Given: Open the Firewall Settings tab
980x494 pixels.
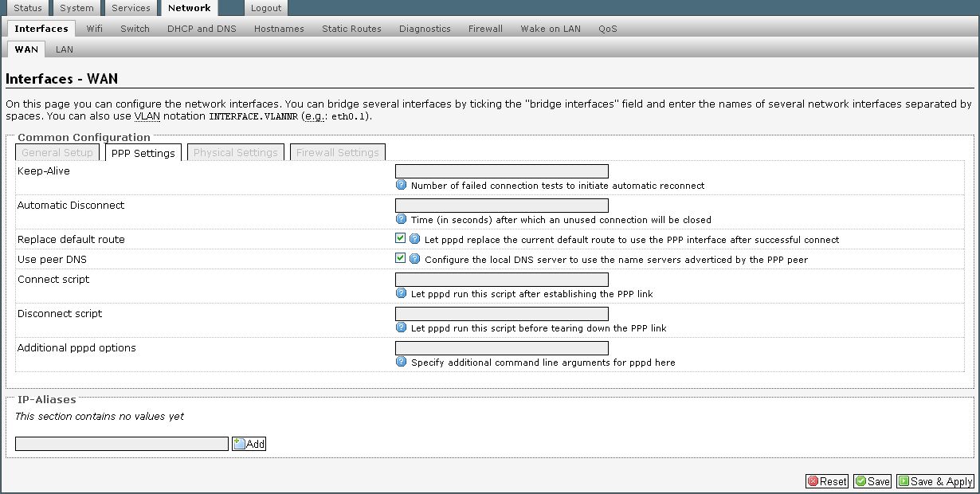Looking at the screenshot, I should [338, 152].
